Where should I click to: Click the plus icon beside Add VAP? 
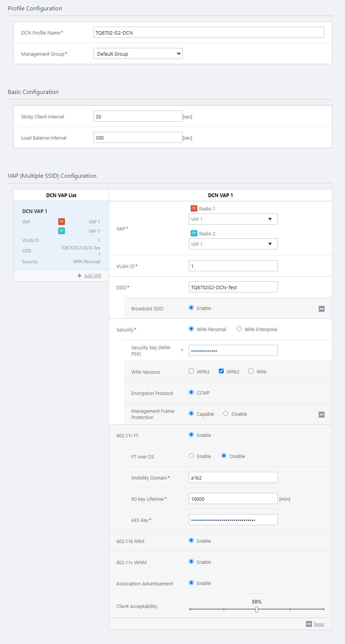(79, 276)
